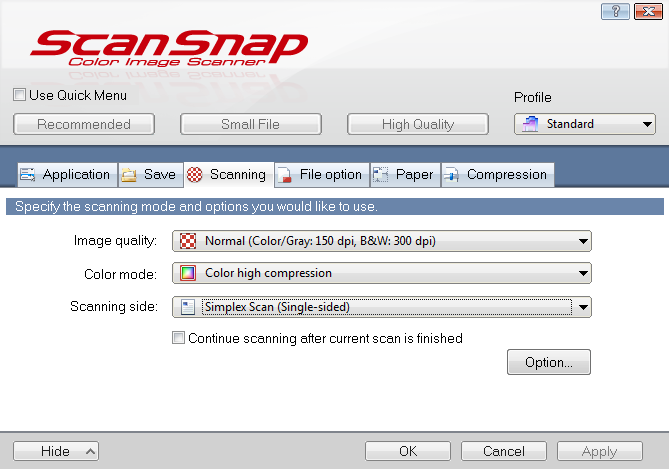669x469 pixels.
Task: Confirm settings with OK button
Action: click(x=408, y=451)
